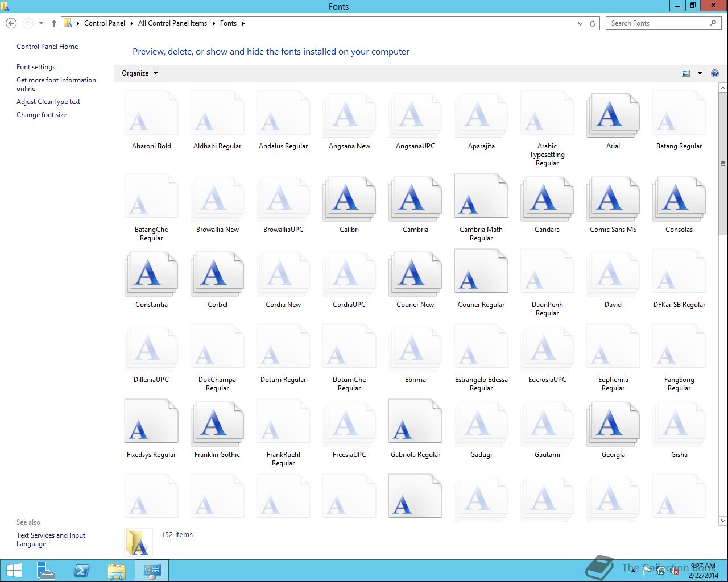
Task: Select the Calibri font icon
Action: 349,199
